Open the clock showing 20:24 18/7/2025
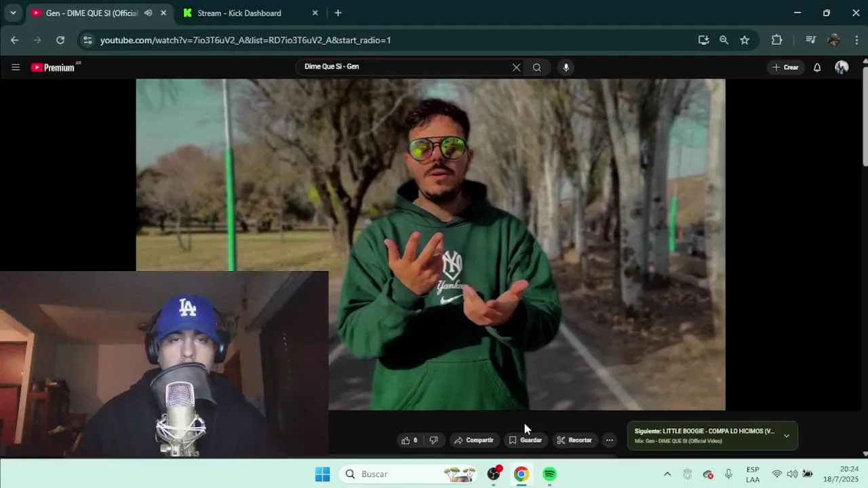Image resolution: width=868 pixels, height=488 pixels. click(x=841, y=474)
